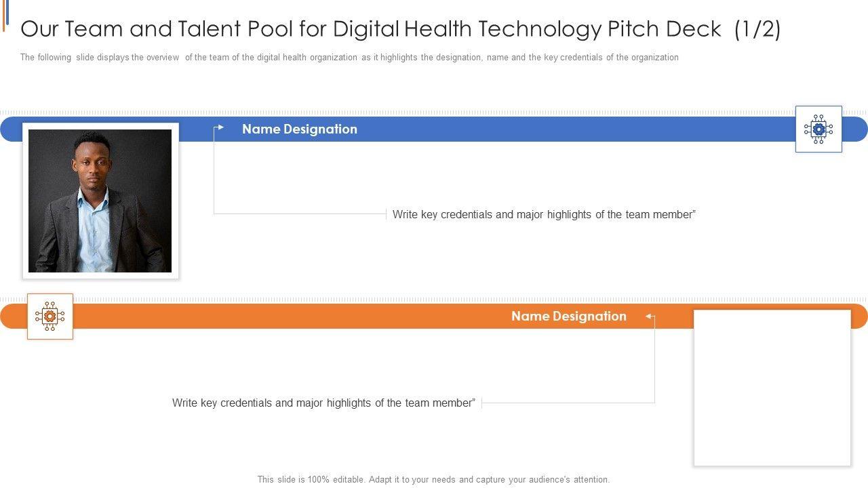The image size is (868, 488).
Task: Select the team member portrait photo
Action: tap(100, 201)
